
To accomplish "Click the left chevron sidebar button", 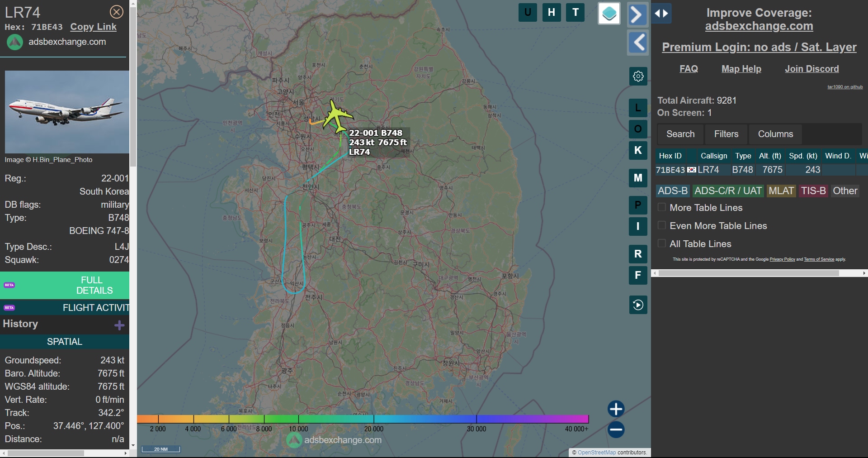I will [x=638, y=43].
